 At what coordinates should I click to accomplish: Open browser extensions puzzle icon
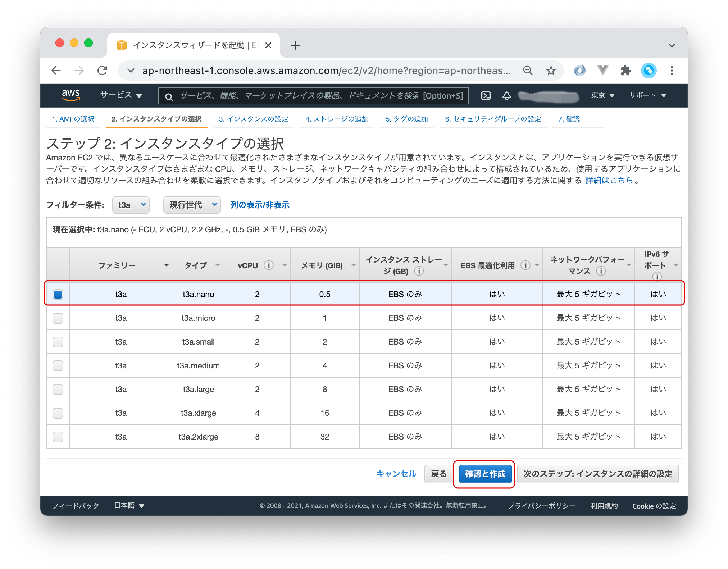tap(625, 70)
